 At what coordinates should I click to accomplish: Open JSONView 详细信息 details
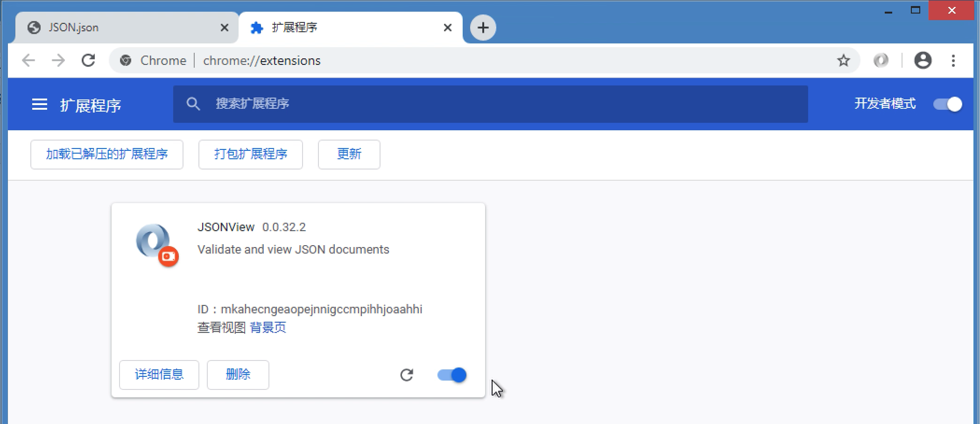tap(159, 375)
